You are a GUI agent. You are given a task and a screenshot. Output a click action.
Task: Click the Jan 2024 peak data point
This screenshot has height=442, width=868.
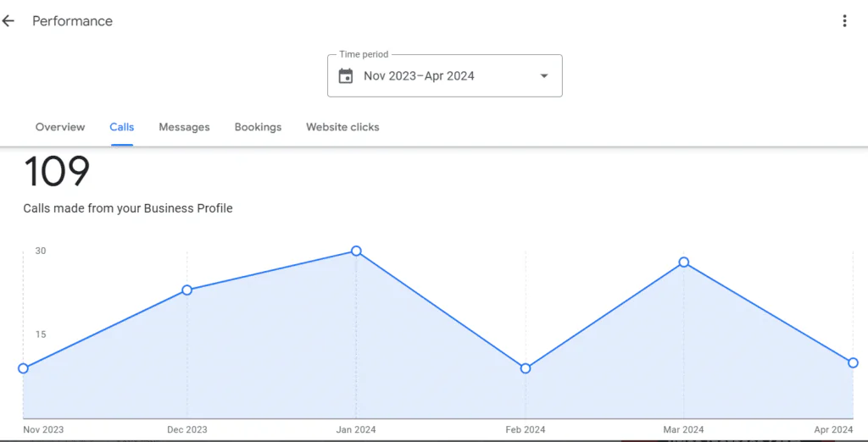356,251
